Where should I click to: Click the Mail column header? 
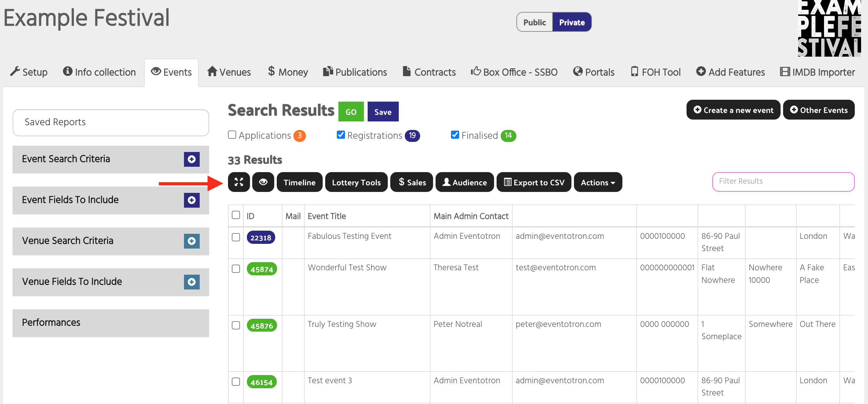tap(293, 216)
